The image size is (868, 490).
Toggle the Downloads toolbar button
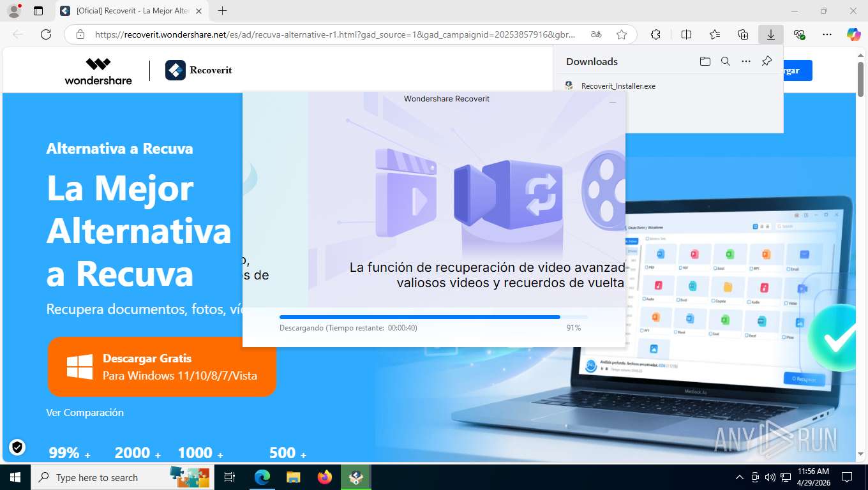click(771, 34)
